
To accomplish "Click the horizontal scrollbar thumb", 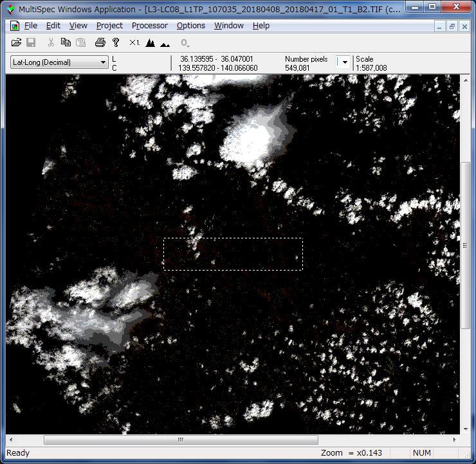I will pyautogui.click(x=181, y=440).
